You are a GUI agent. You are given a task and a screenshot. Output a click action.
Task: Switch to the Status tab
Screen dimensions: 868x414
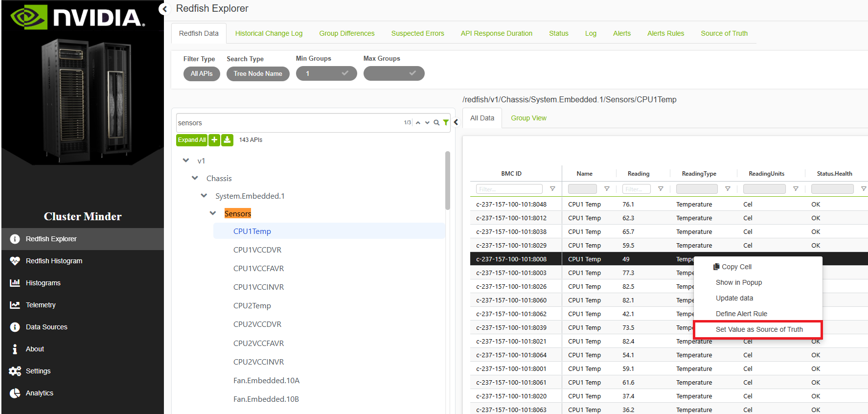(559, 33)
